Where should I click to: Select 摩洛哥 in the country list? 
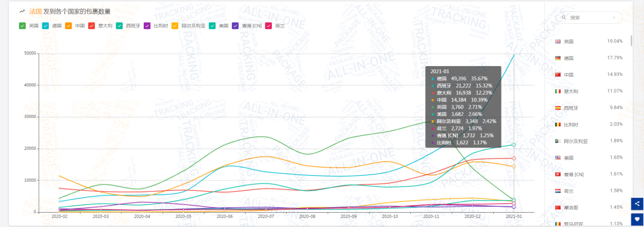571,208
